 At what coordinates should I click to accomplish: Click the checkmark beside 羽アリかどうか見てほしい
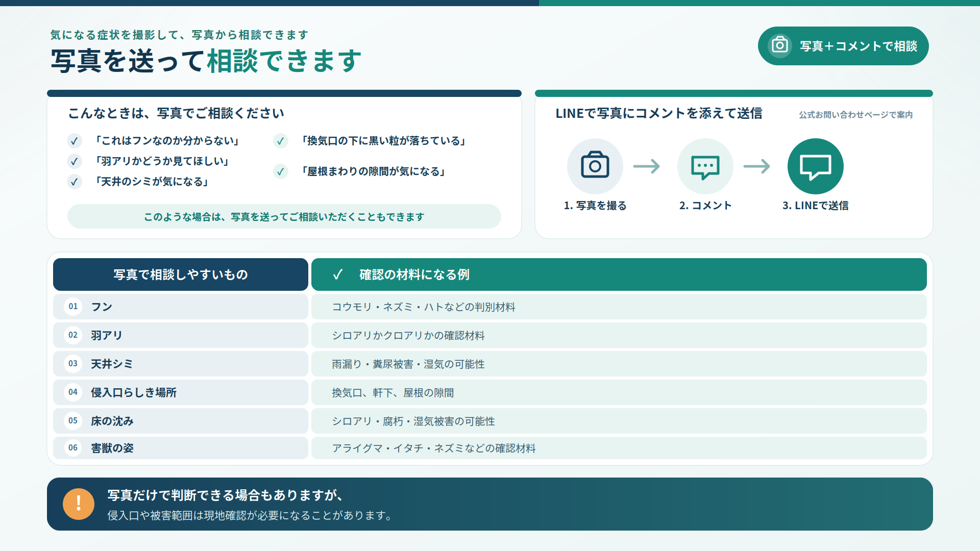pyautogui.click(x=75, y=161)
